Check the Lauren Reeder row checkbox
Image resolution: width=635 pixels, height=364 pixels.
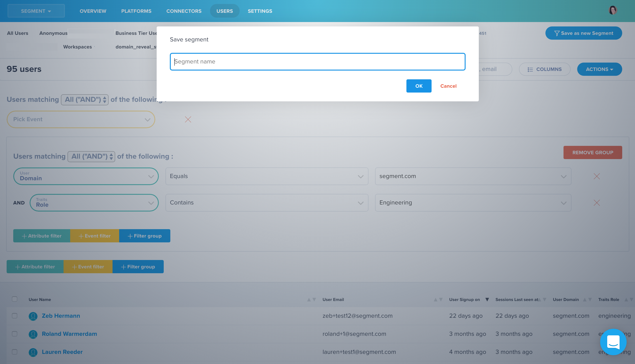15,352
